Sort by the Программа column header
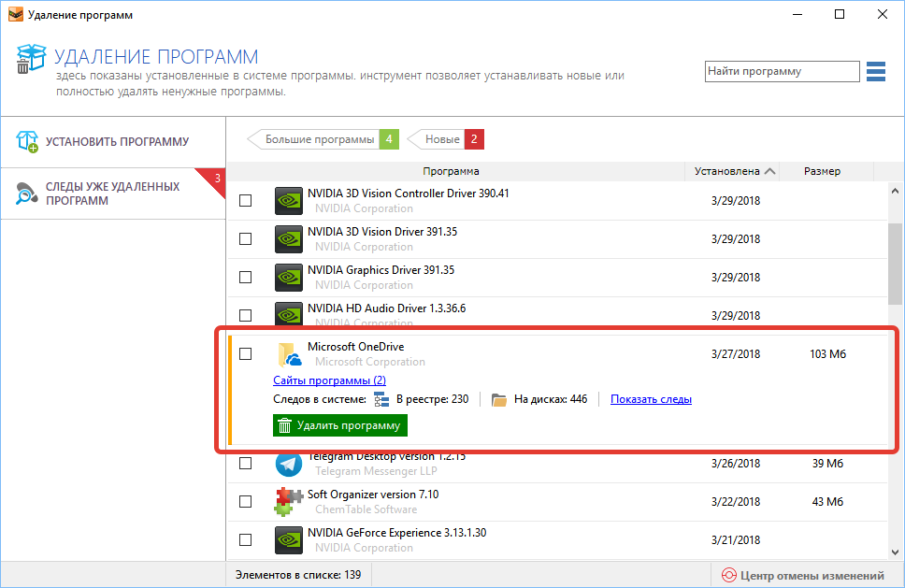Viewport: 905px width, 588px height. 456,171
